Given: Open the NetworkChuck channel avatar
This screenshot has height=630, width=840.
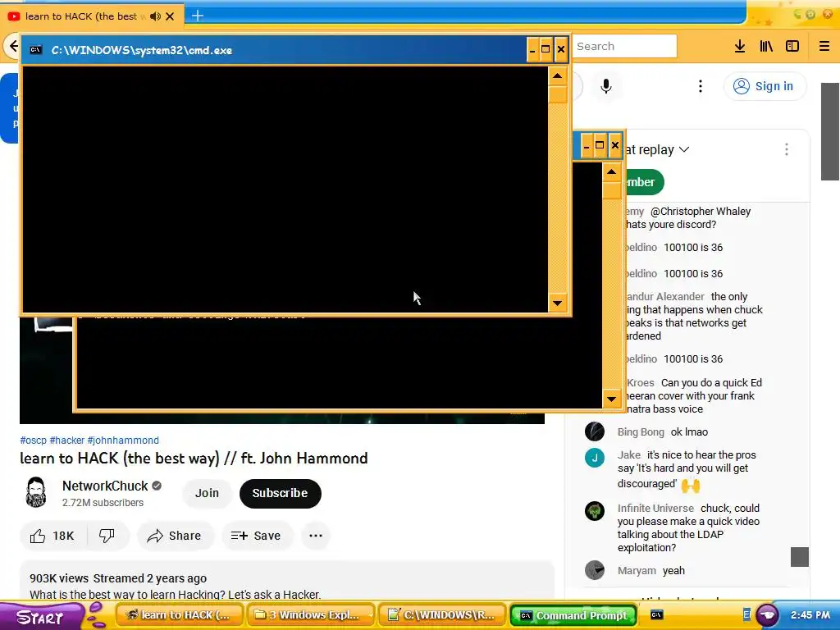Looking at the screenshot, I should click(x=36, y=492).
